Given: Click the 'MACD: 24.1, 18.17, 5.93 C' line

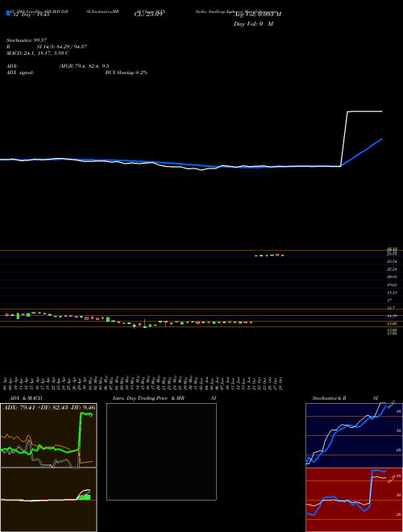Looking at the screenshot, I should point(38,53).
